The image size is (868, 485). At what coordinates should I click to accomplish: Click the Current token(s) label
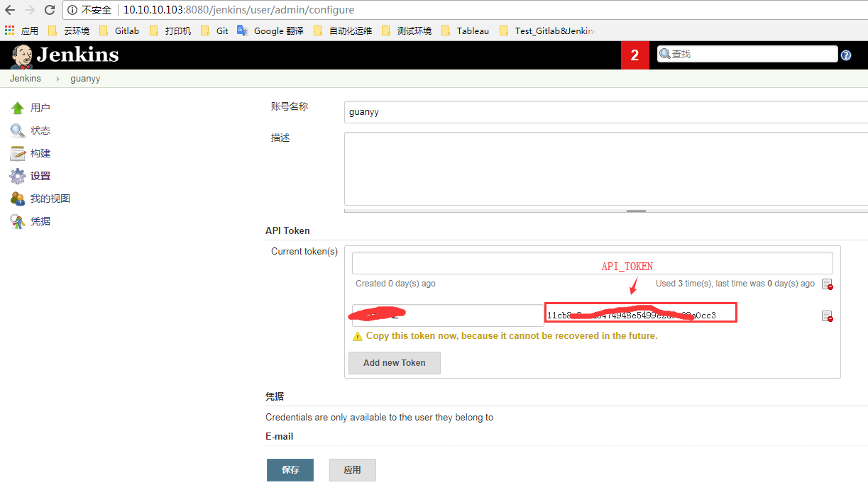304,251
